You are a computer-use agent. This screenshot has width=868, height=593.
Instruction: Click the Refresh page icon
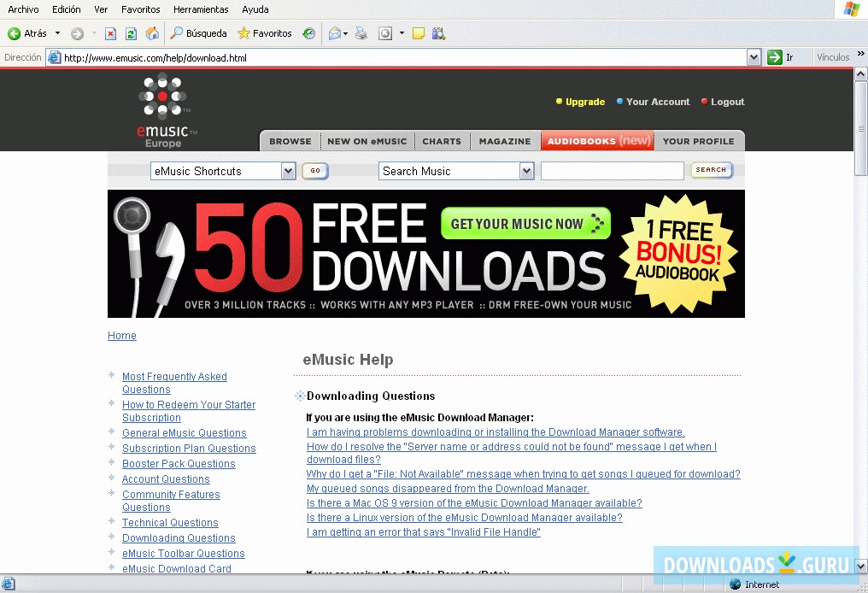coord(132,34)
